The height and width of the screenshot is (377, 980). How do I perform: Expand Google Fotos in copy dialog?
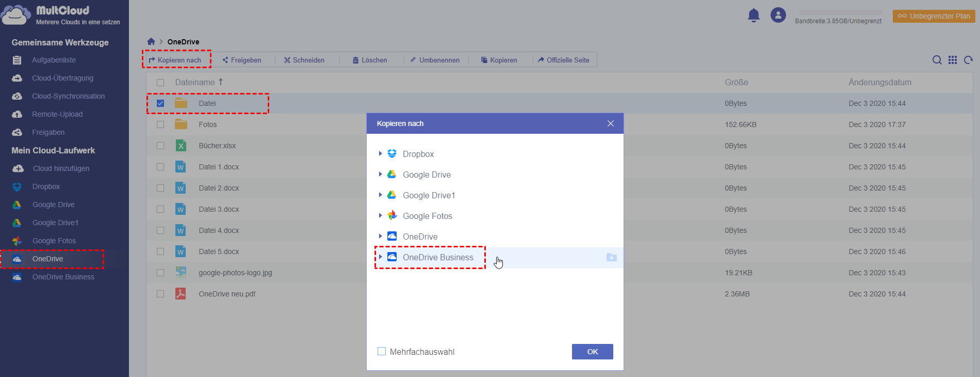click(x=380, y=215)
